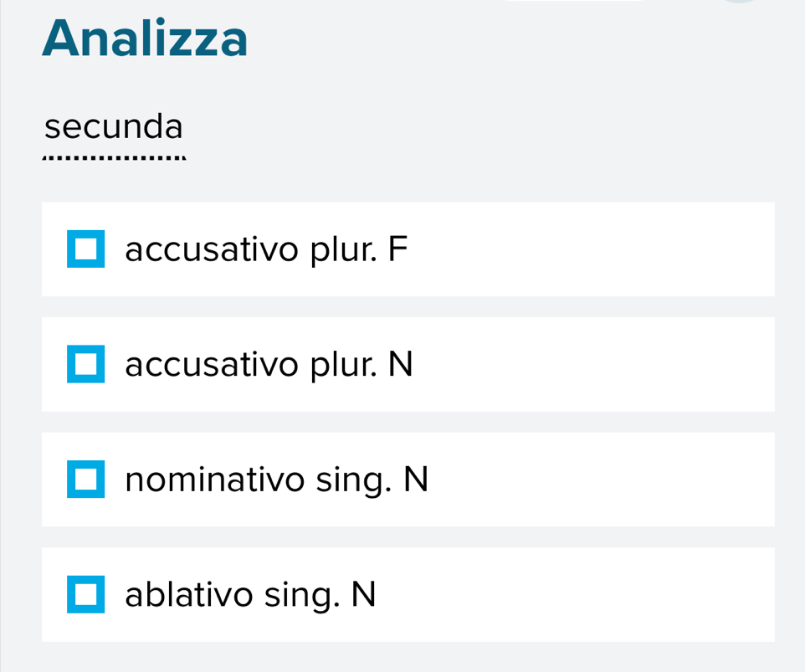Click the 'accusativo plur. F' label text
The width and height of the screenshot is (805, 672).
266,249
